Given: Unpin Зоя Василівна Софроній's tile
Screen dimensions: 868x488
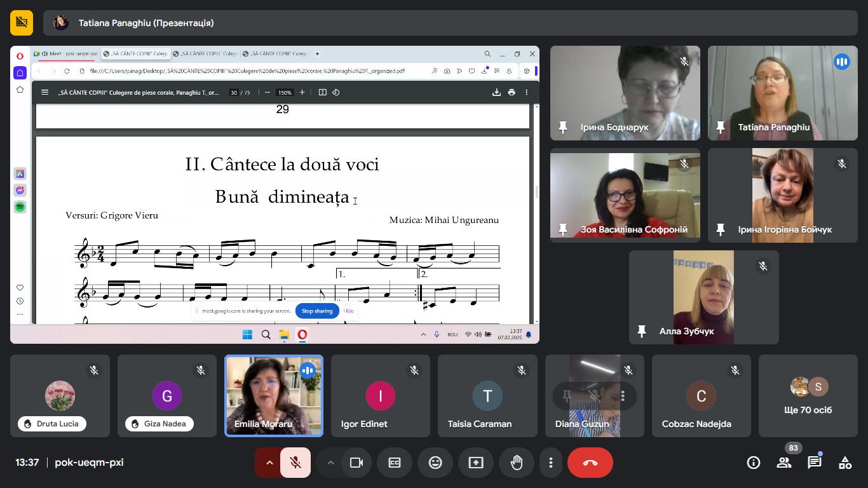Looking at the screenshot, I should (x=562, y=229).
